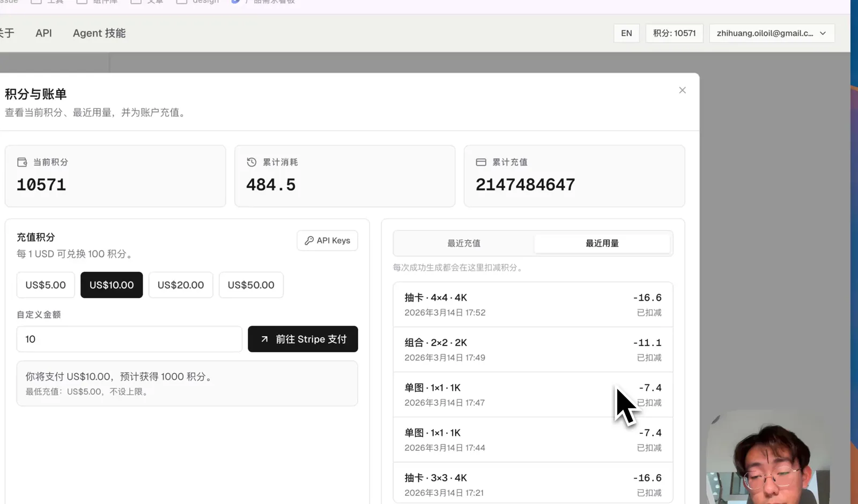
Task: Go to Stripe payment via 前往 Stripe 支付
Action: [303, 339]
